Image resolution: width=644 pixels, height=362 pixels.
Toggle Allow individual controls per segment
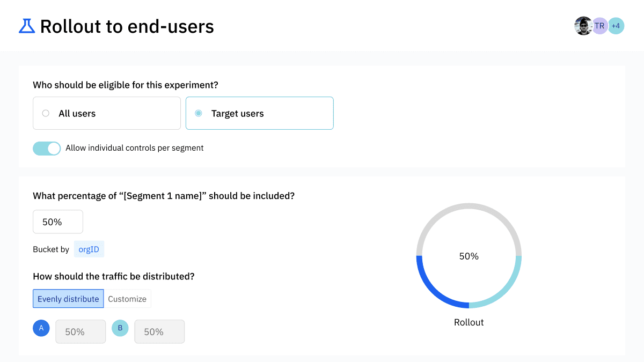pyautogui.click(x=47, y=149)
